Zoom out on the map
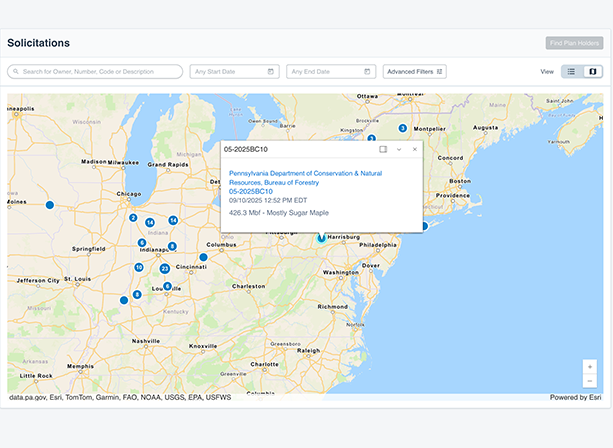The width and height of the screenshot is (613, 448). pyautogui.click(x=590, y=381)
